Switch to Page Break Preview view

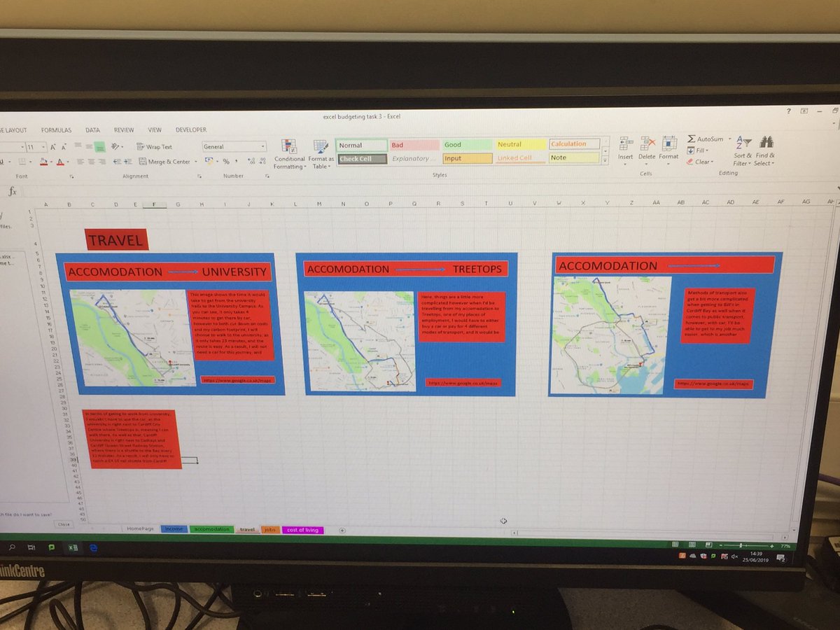709,545
